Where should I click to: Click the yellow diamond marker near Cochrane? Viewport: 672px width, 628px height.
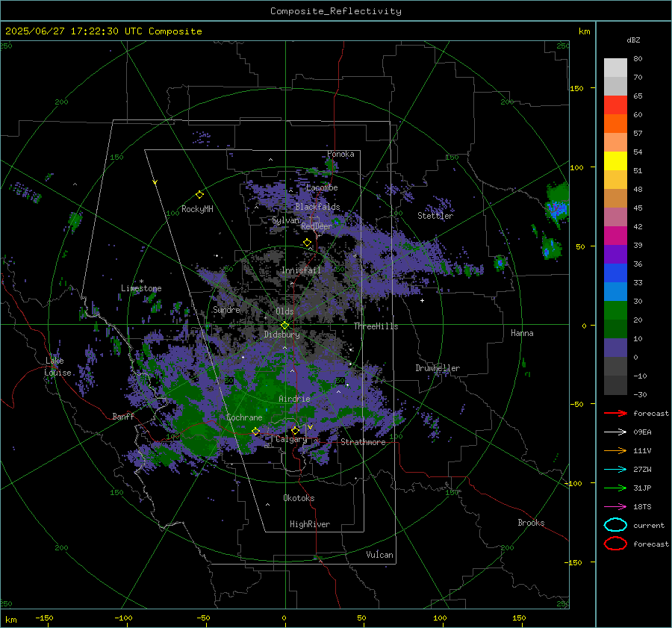(x=255, y=432)
